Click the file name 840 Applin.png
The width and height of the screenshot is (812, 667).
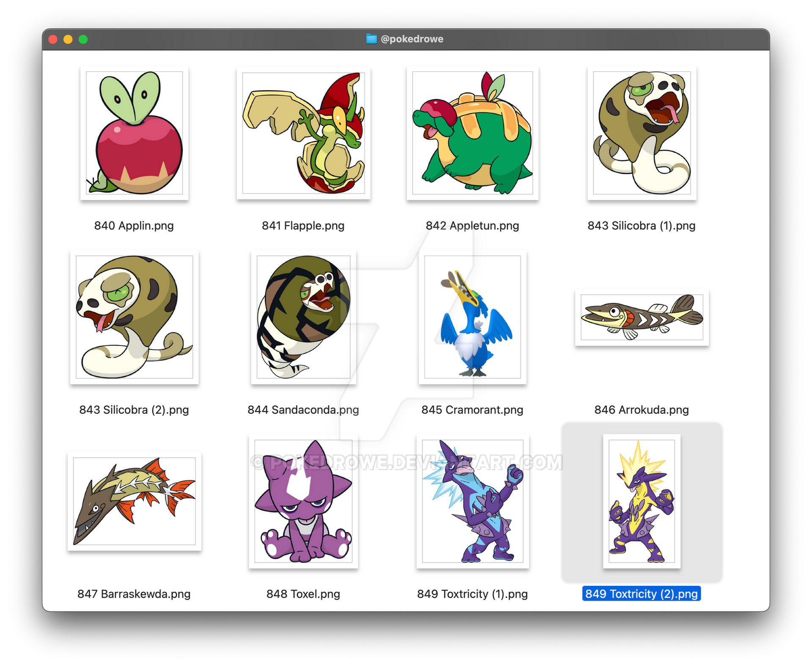click(x=134, y=225)
